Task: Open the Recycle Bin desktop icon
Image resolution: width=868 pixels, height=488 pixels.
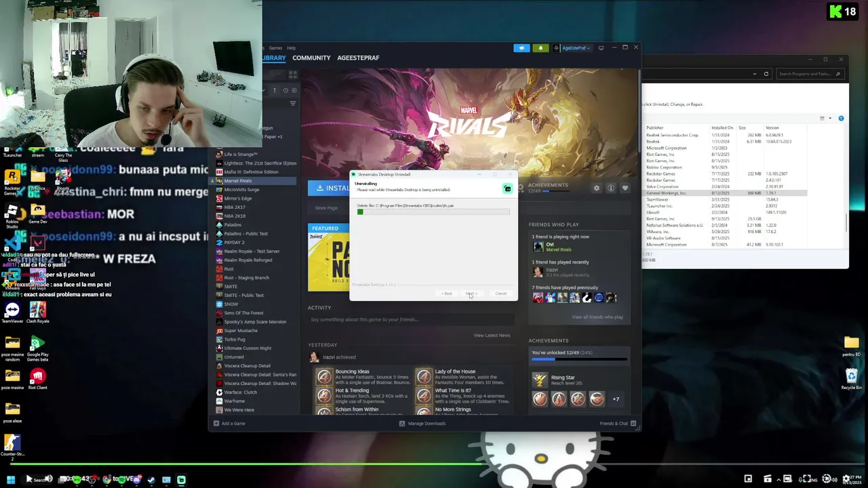Action: click(852, 378)
